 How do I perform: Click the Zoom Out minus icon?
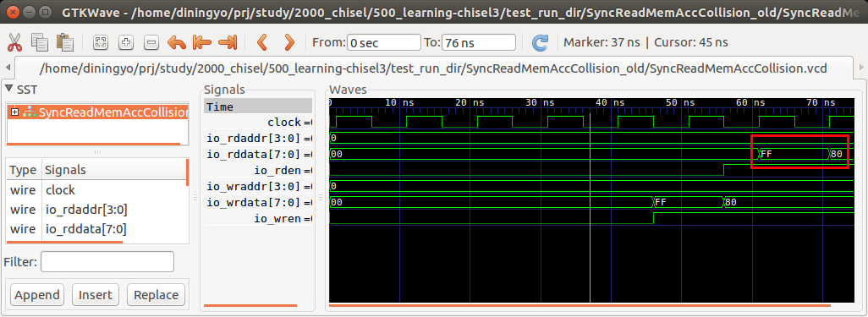point(151,42)
